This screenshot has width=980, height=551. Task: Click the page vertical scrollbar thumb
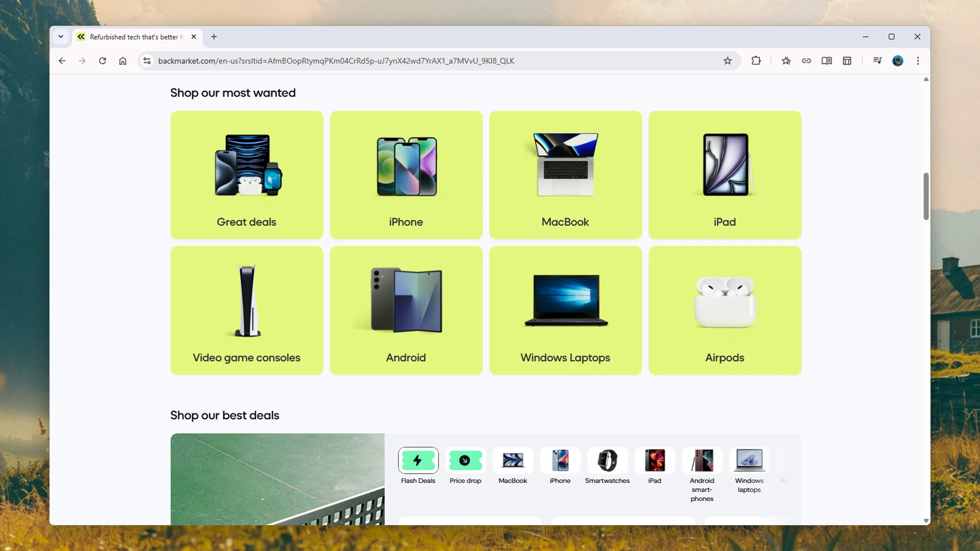pos(926,196)
